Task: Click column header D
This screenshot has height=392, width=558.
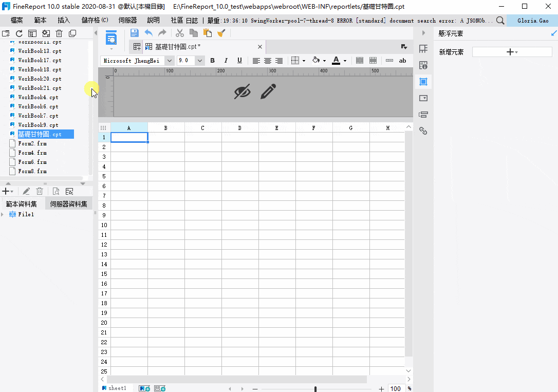Action: point(239,128)
